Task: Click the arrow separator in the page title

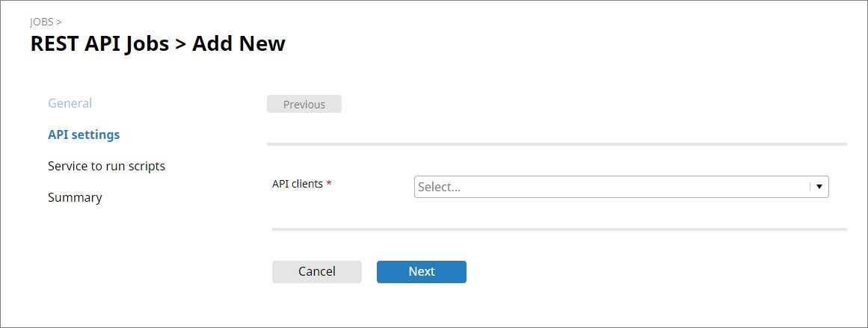Action: pyautogui.click(x=180, y=44)
